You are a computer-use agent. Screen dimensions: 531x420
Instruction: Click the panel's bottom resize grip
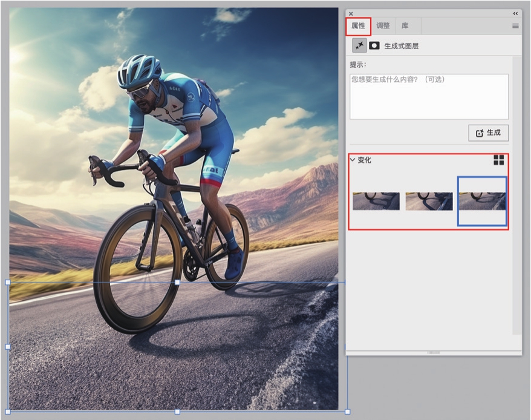click(x=433, y=352)
